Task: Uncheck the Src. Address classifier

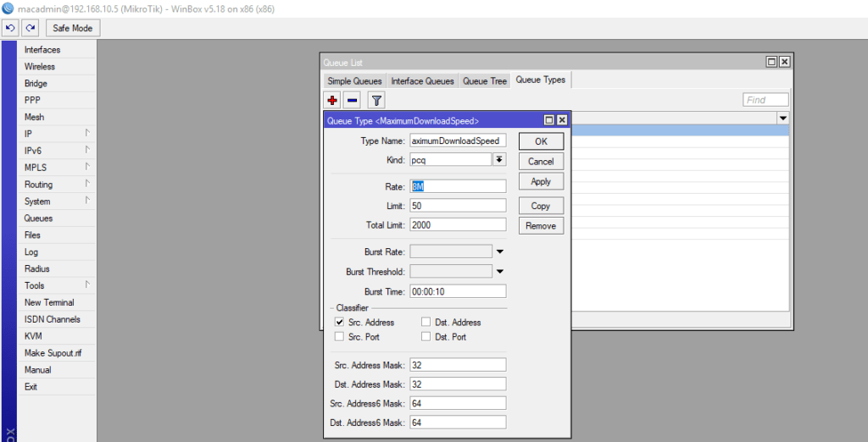Action: (x=339, y=322)
